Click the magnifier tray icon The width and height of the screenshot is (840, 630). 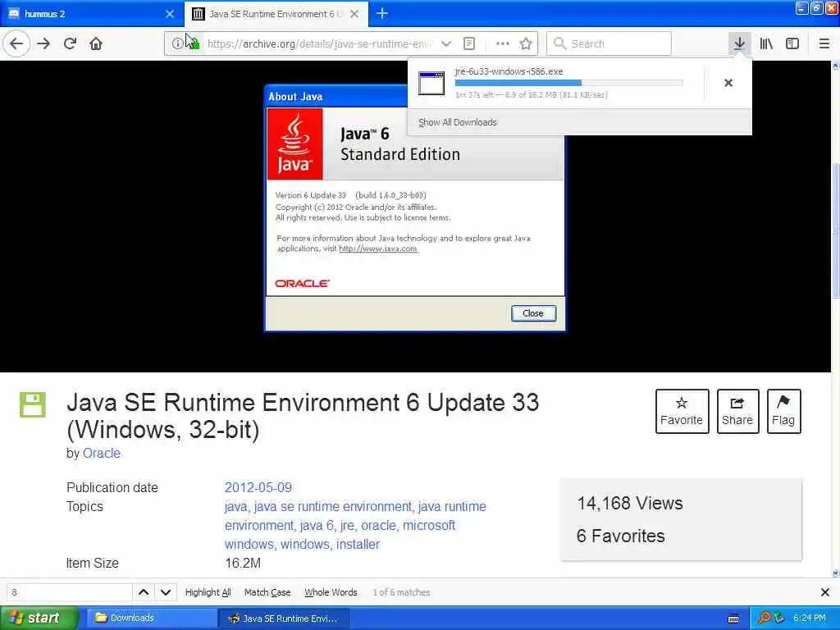[764, 619]
